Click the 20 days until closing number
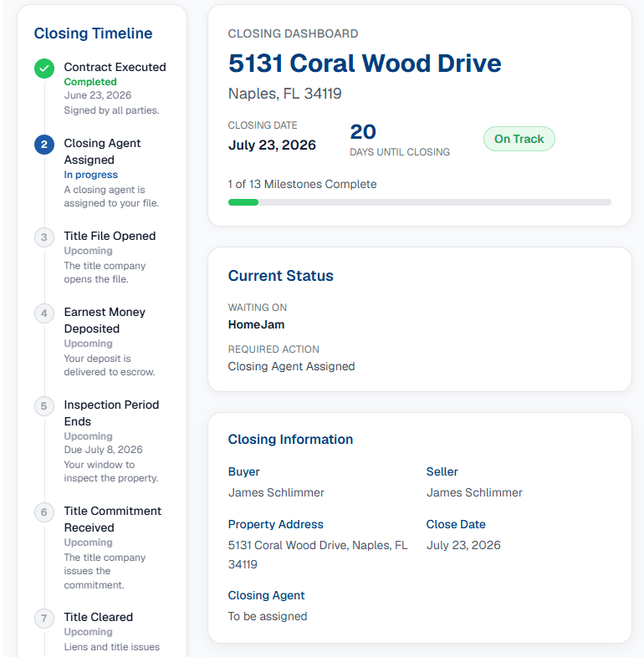The width and height of the screenshot is (644, 657). click(363, 132)
